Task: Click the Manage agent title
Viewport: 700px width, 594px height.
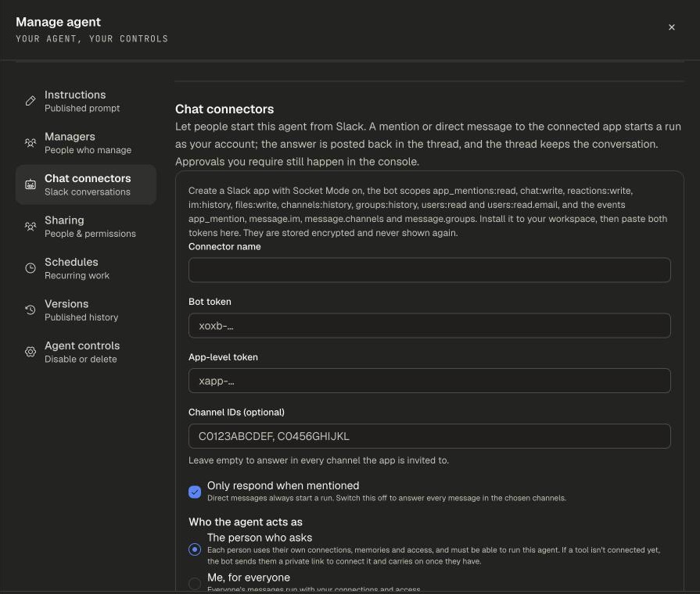Action: 58,22
